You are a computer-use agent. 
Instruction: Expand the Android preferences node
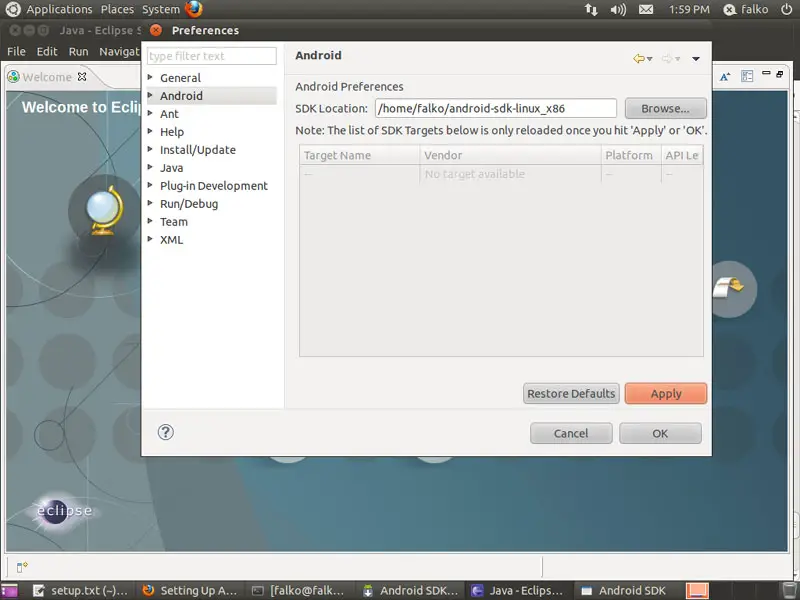tap(150, 95)
